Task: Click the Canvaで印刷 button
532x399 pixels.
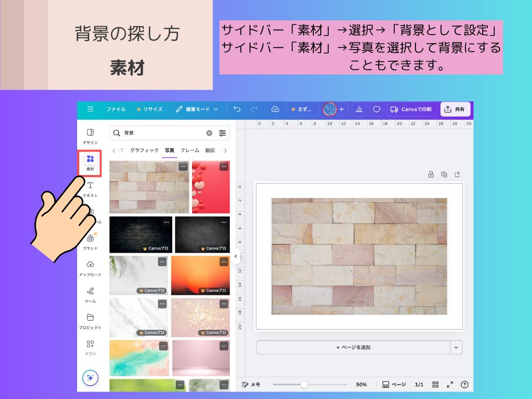Action: pos(414,109)
